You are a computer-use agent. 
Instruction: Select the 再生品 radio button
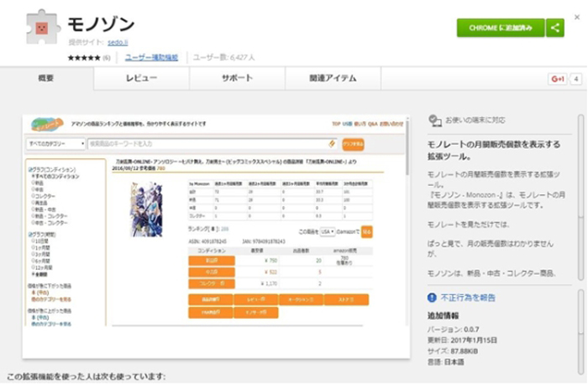pos(34,203)
